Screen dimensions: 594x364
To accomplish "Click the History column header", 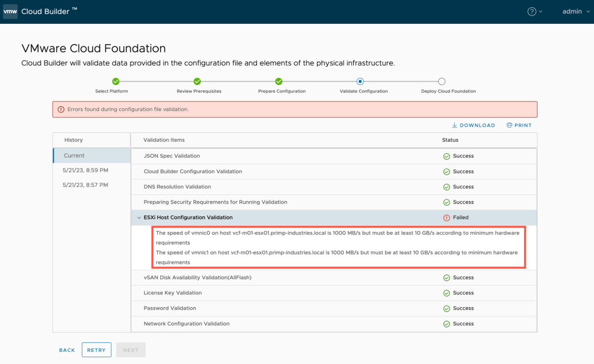I will [x=73, y=140].
